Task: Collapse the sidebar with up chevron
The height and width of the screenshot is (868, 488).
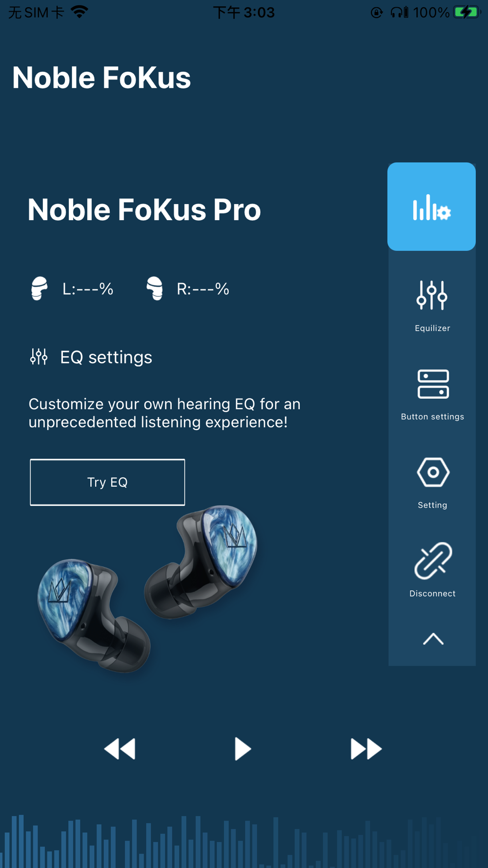Action: (433, 639)
